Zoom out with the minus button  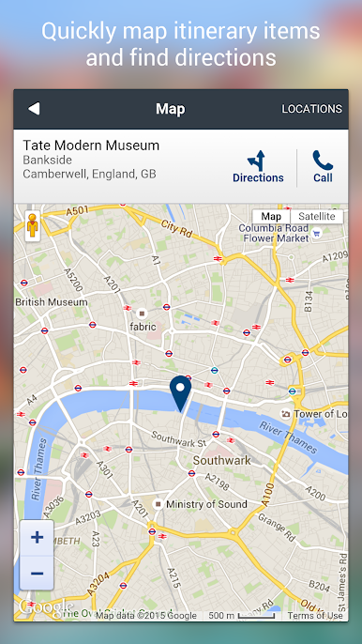37,573
